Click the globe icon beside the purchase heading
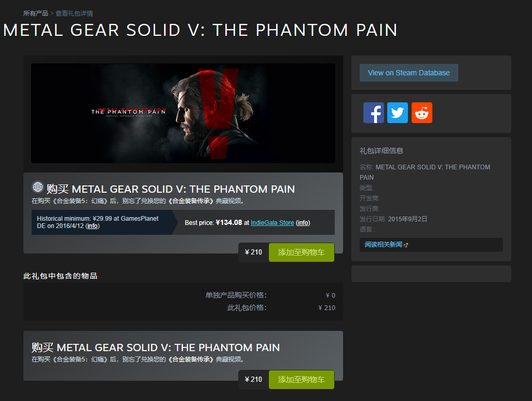The image size is (532, 401). (x=38, y=188)
